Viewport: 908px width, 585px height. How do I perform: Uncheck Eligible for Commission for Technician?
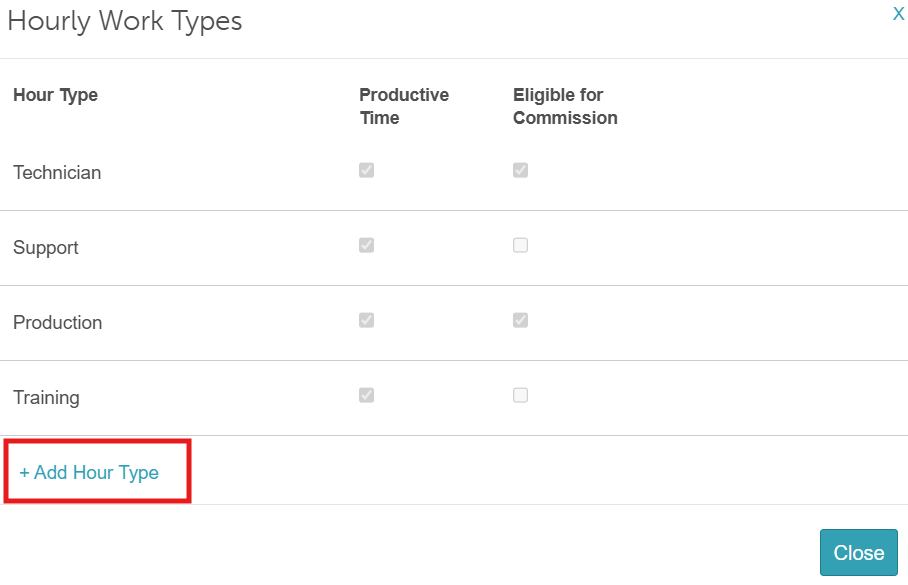[x=520, y=170]
